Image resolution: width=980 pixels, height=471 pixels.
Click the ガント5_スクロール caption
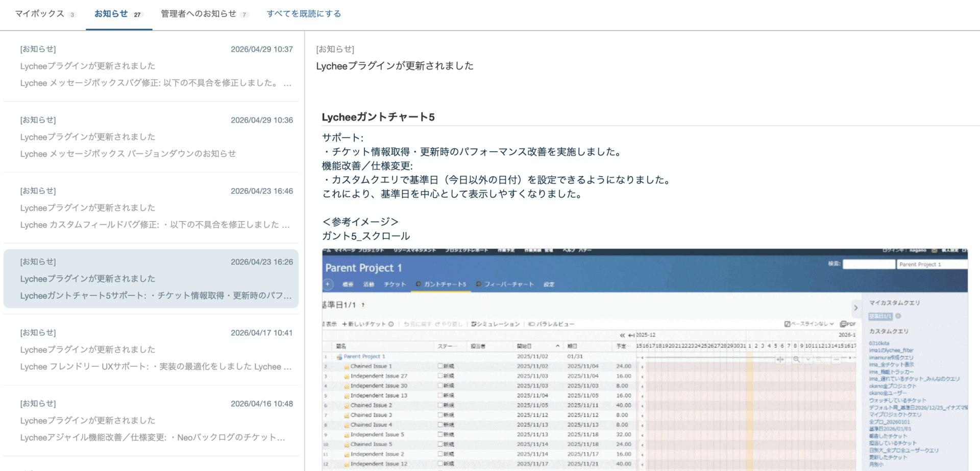tap(366, 236)
